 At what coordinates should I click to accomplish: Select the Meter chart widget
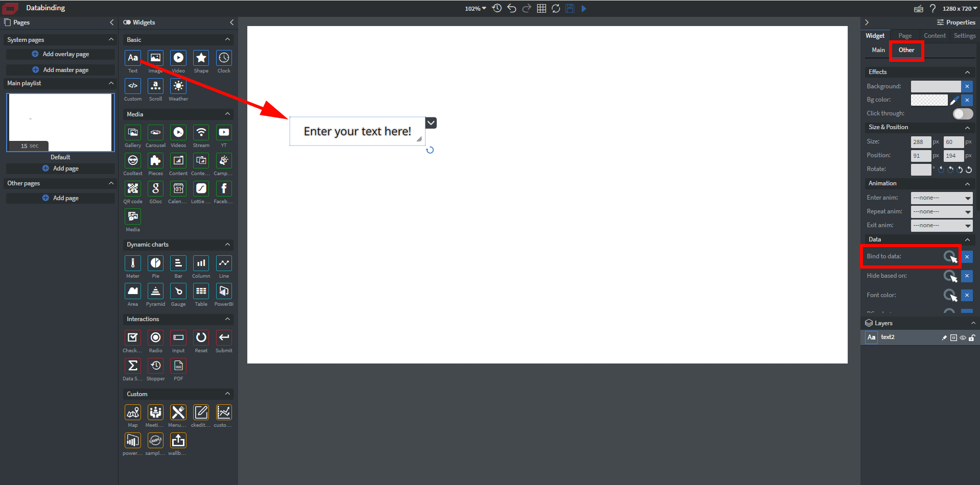pyautogui.click(x=133, y=263)
